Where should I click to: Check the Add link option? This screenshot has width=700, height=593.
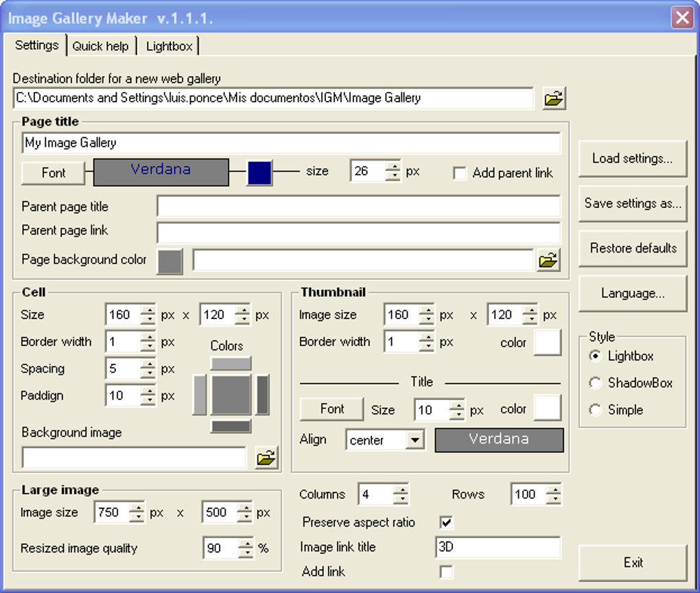click(447, 571)
